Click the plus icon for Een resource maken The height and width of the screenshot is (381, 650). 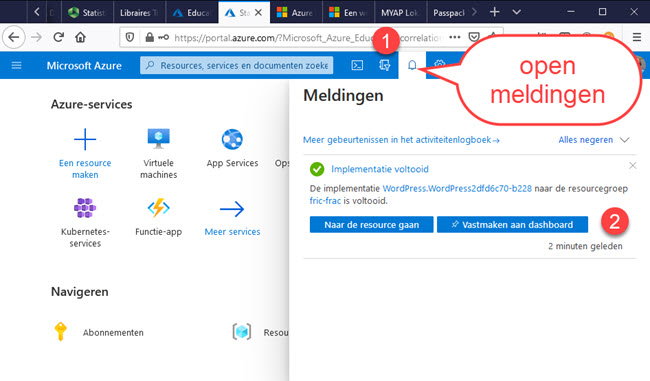pyautogui.click(x=85, y=139)
